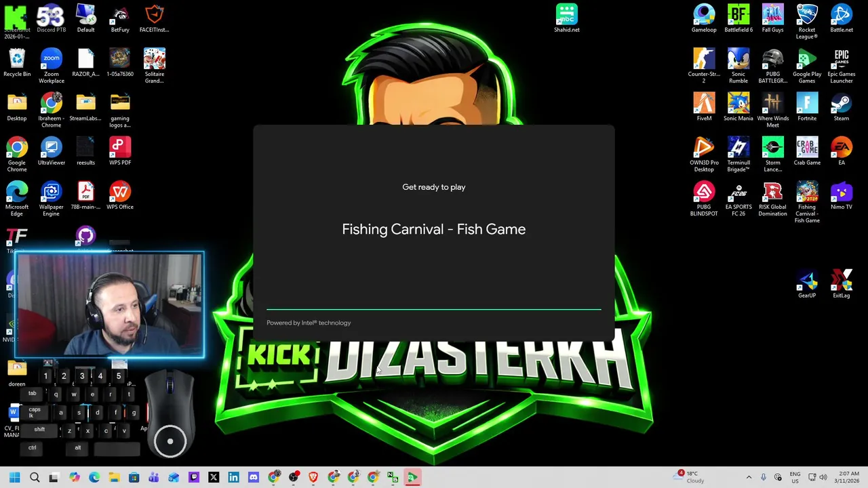Open the FACEIT installer desktop icon
The image size is (868, 488).
(x=154, y=18)
